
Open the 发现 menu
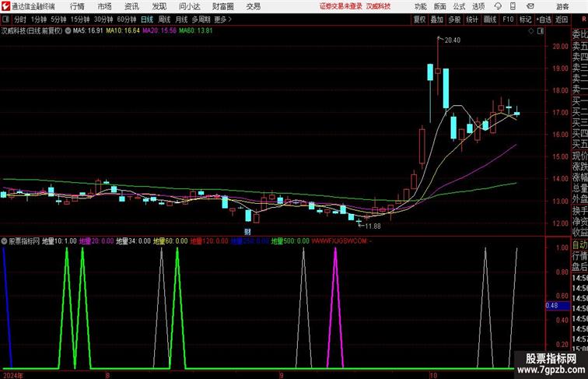(x=159, y=6)
